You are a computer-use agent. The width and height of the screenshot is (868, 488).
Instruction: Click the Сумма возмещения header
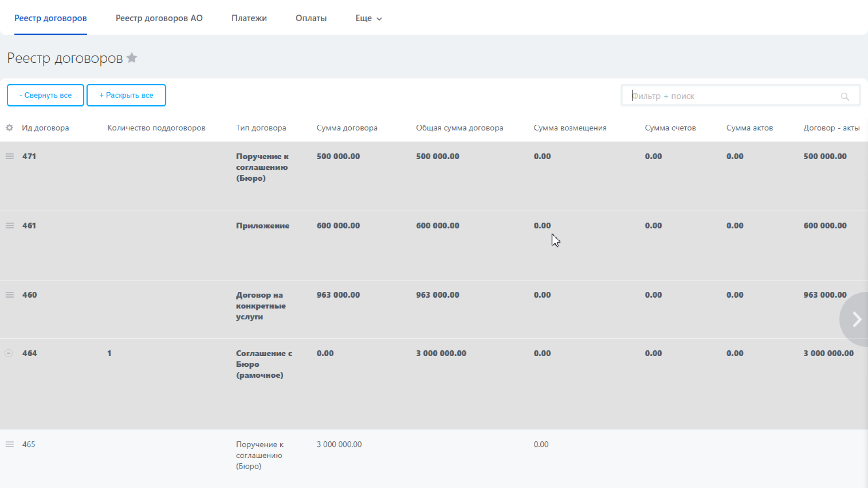coord(570,128)
